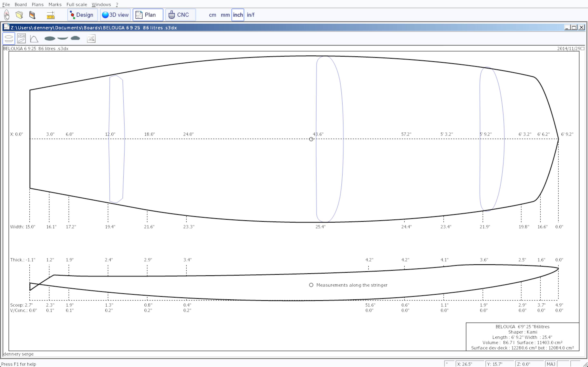
Task: Toggle Measurements along the stringer radio
Action: [311, 285]
